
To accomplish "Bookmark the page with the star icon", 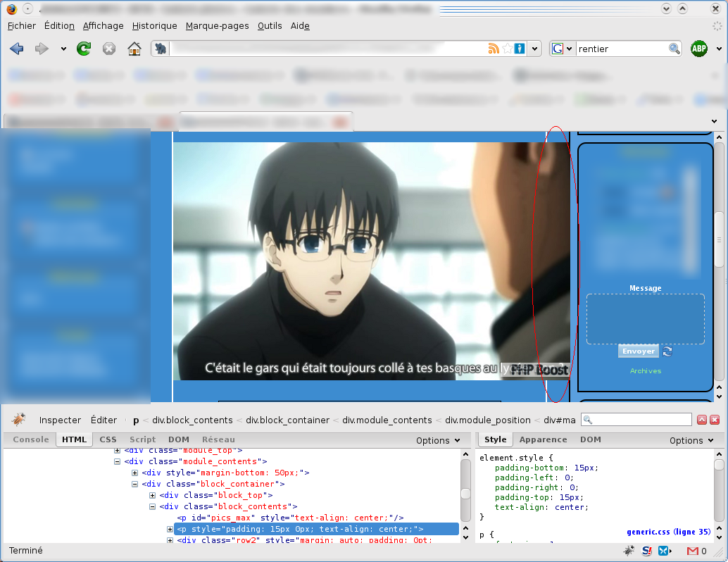I will coord(507,49).
